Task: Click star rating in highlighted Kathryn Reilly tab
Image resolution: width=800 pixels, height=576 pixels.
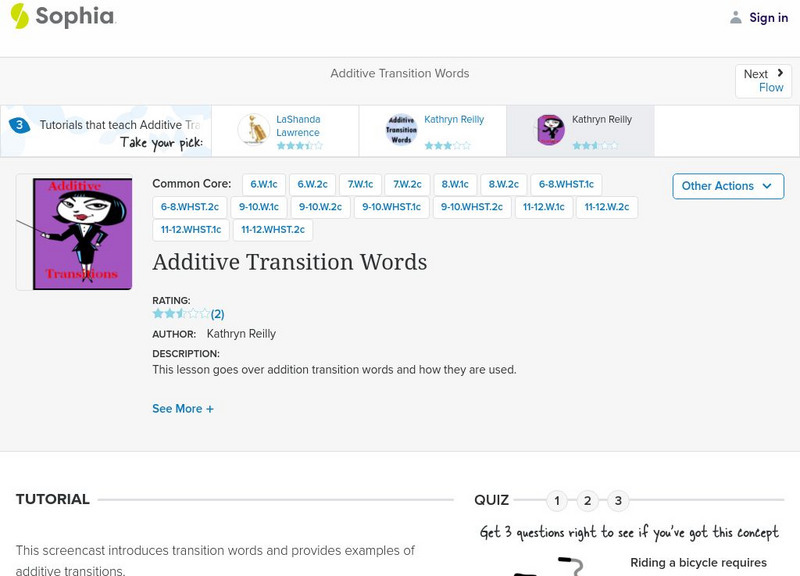Action: 595,145
